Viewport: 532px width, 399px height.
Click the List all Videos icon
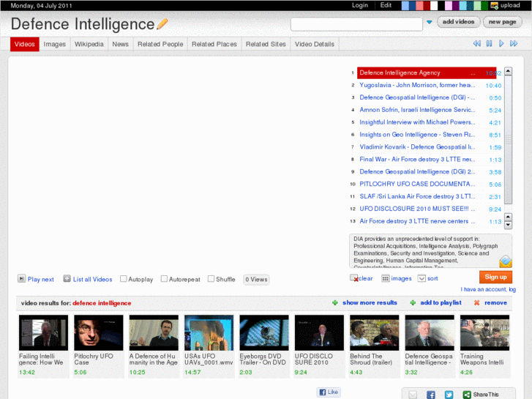[x=67, y=279]
